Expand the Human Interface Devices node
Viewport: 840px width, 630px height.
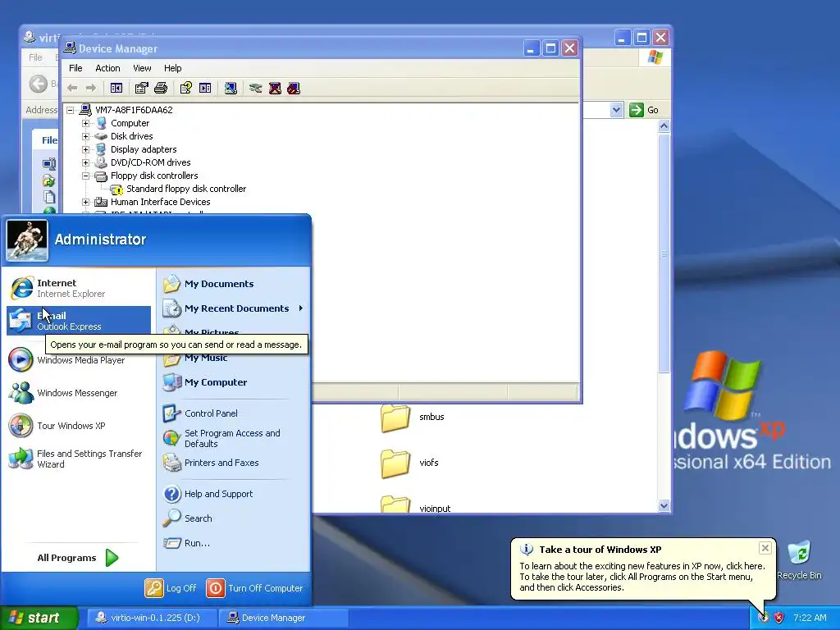click(85, 202)
